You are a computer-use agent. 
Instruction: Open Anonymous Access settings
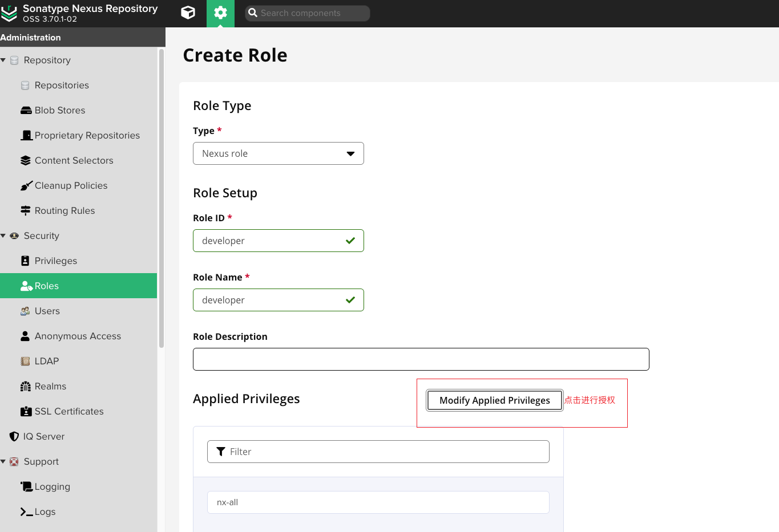click(x=79, y=336)
